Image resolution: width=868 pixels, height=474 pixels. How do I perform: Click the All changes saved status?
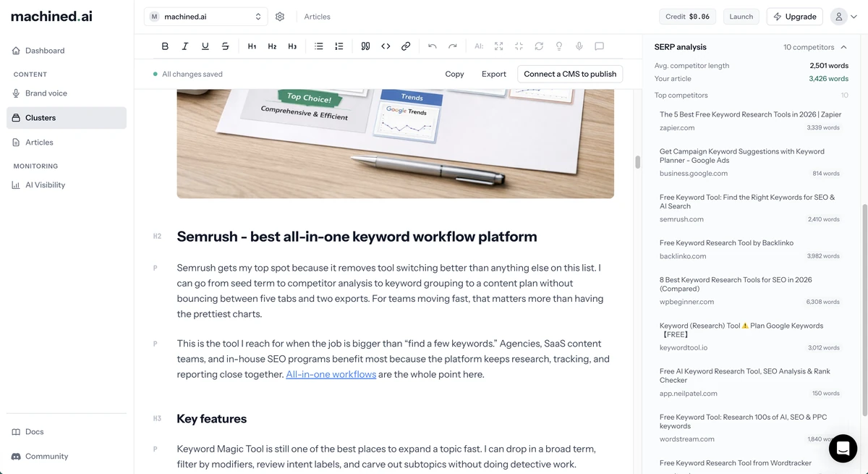pos(187,74)
